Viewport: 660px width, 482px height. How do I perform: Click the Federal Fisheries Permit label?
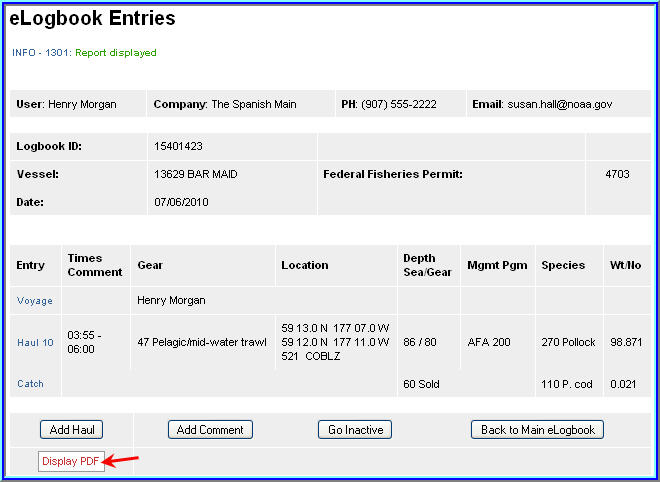point(393,174)
